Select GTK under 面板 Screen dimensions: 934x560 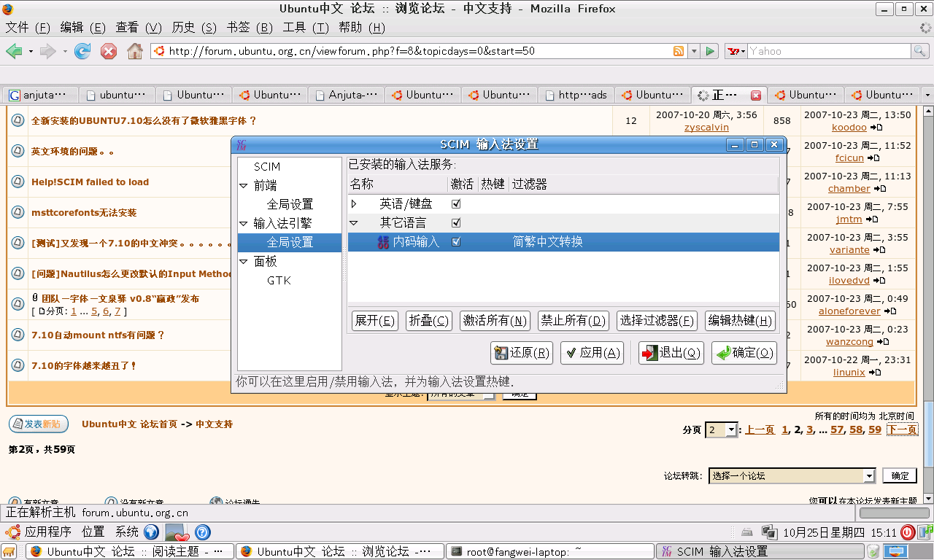pyautogui.click(x=279, y=281)
